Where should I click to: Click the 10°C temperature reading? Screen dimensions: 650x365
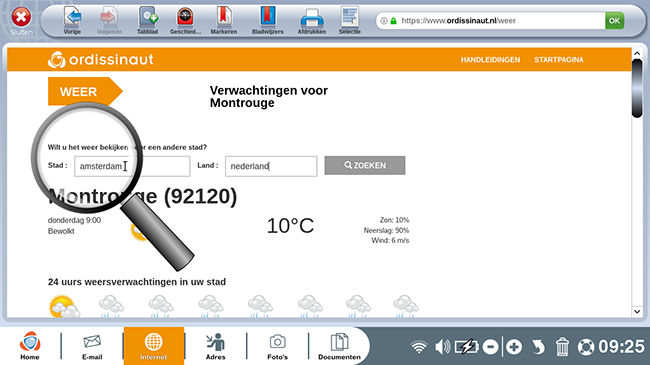coord(290,226)
